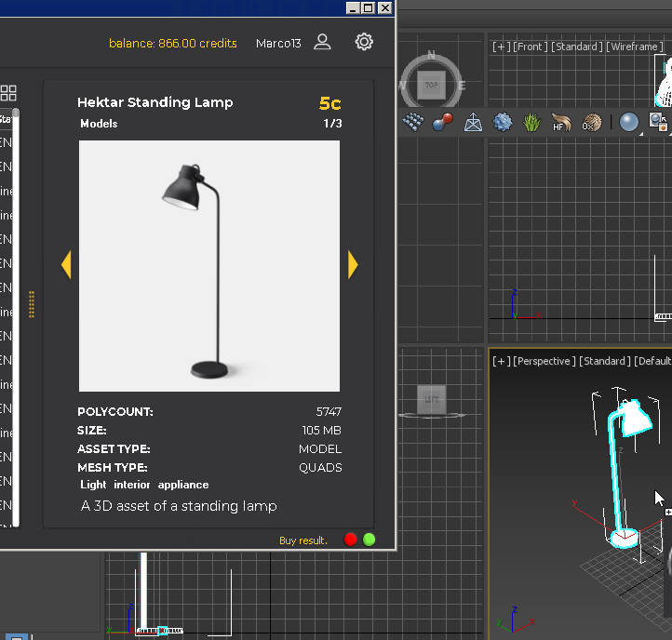Click the TOP face of ViewCube
672x640 pixels.
[431, 85]
